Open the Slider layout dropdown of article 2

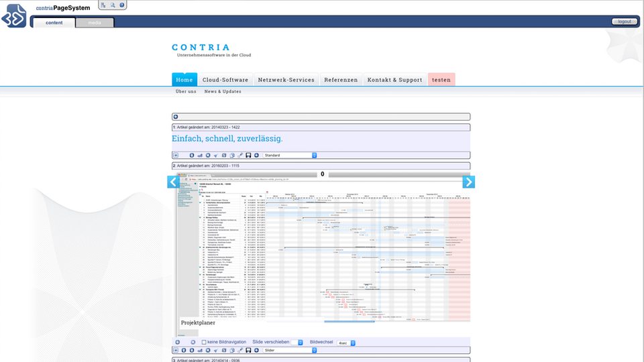pos(290,351)
